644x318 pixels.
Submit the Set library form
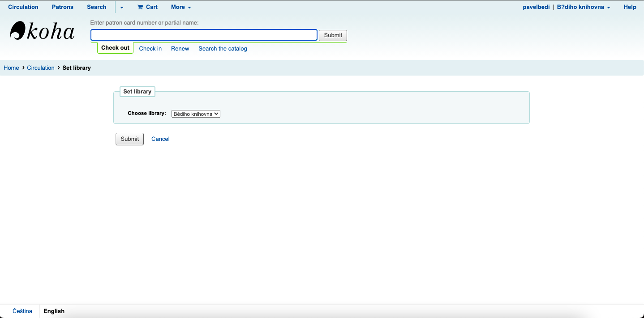[x=129, y=139]
